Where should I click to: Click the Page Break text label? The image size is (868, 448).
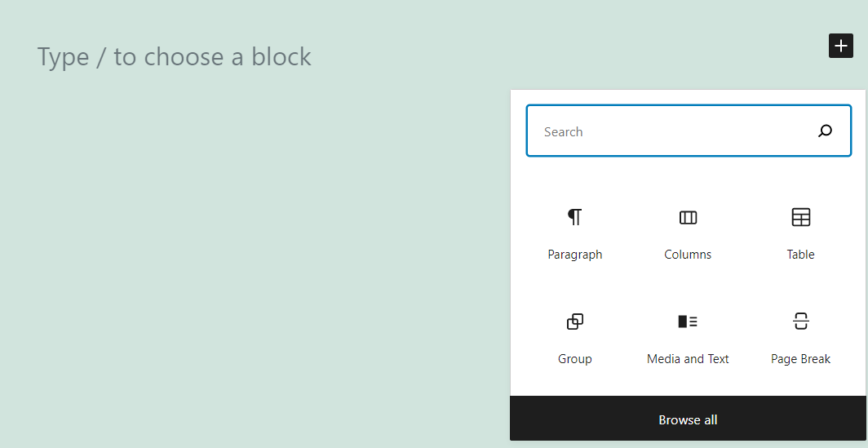point(800,359)
